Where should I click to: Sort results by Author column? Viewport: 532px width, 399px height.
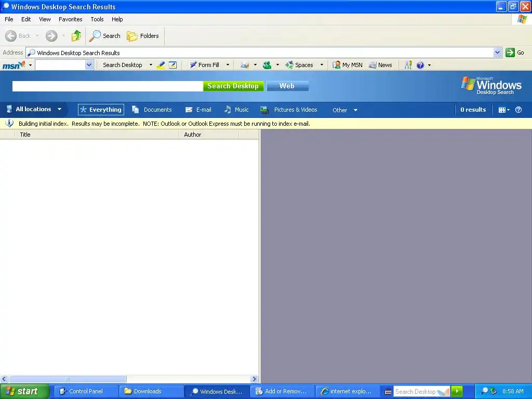(209, 135)
